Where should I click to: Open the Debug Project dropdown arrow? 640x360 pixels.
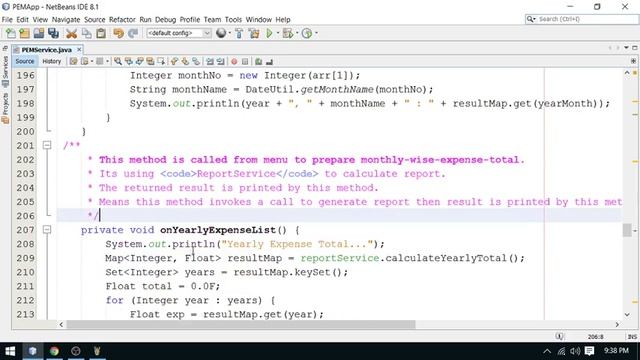click(x=297, y=33)
